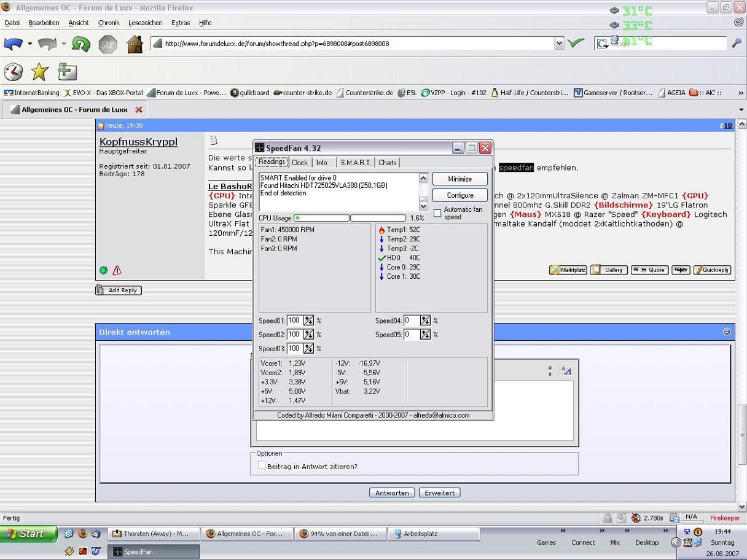Click the status bar padlock icon
The width and height of the screenshot is (747, 560).
[608, 518]
